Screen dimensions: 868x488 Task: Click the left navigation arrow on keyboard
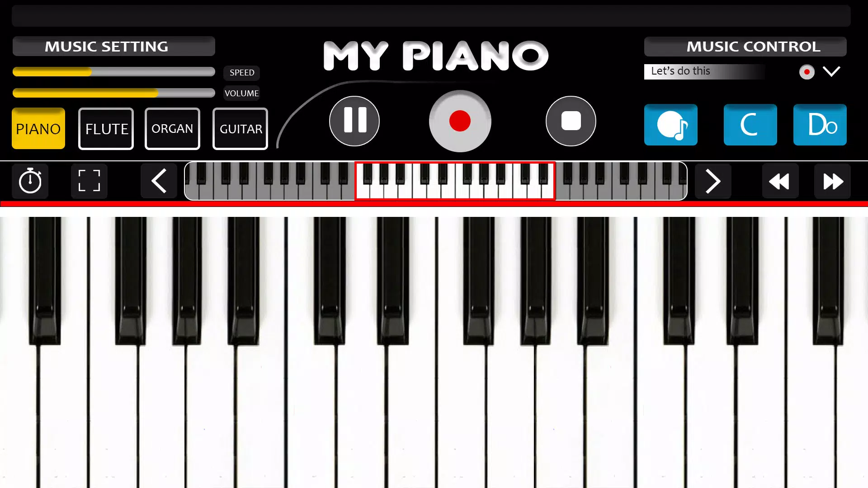point(158,181)
